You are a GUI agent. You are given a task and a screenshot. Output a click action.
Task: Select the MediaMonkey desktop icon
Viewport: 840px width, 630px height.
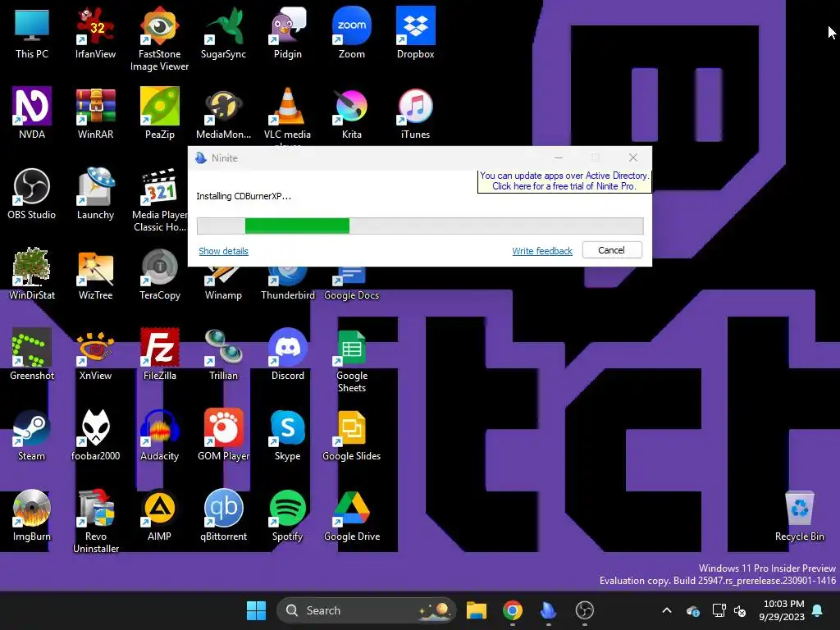tap(223, 113)
